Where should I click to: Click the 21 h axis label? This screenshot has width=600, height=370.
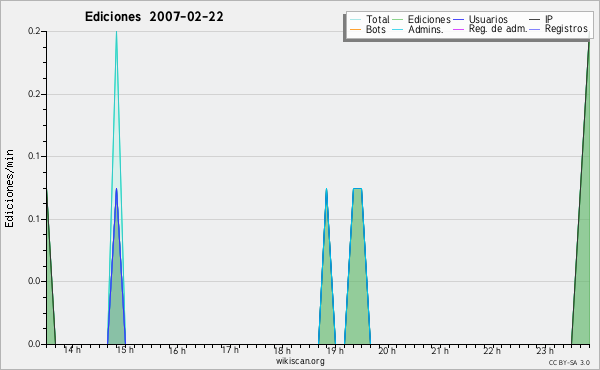coord(440,350)
